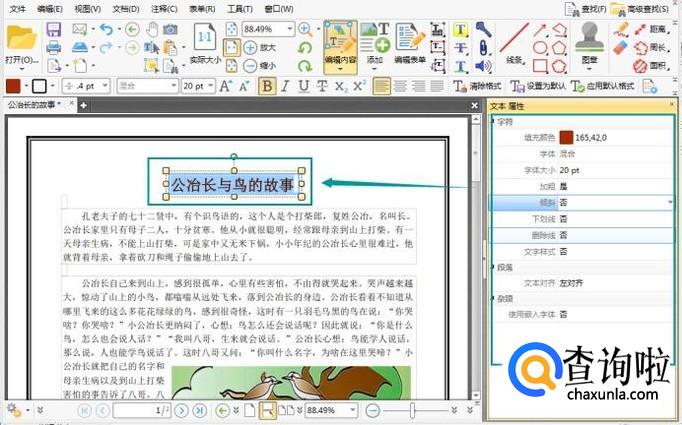Click the 添加 (Add) icon
682x425 pixels.
click(375, 40)
